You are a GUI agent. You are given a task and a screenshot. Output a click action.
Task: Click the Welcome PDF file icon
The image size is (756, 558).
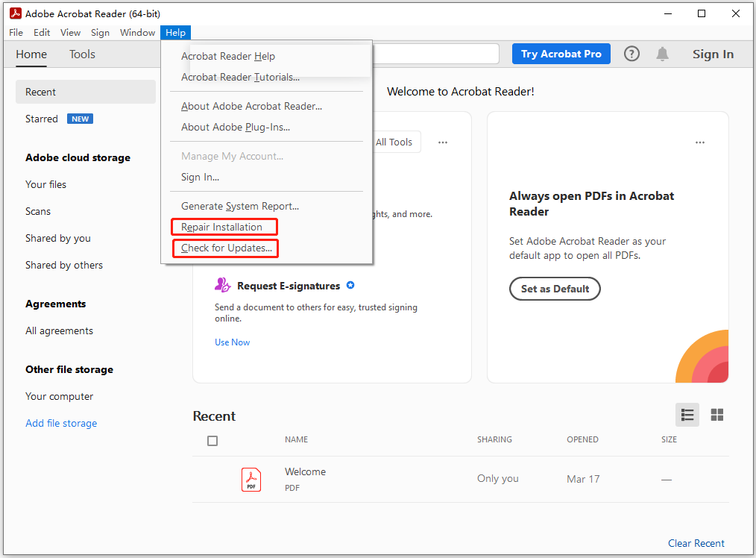[251, 480]
